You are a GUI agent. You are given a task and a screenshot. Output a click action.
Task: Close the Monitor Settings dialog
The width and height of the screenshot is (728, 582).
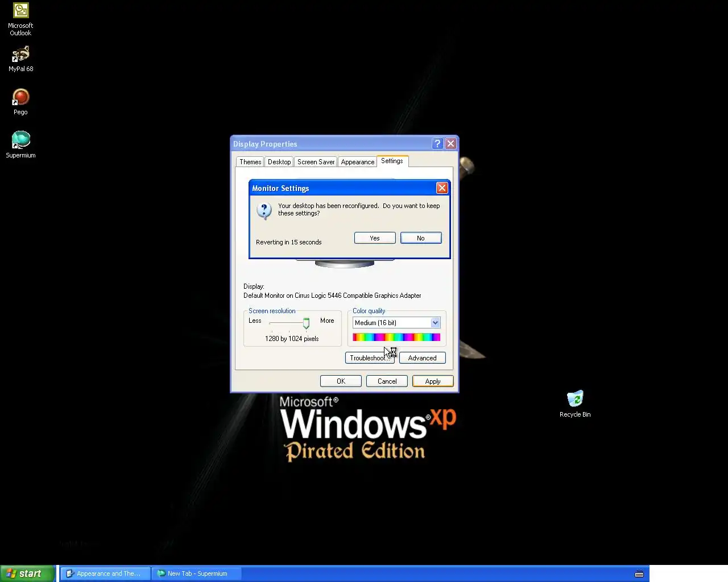[442, 188]
